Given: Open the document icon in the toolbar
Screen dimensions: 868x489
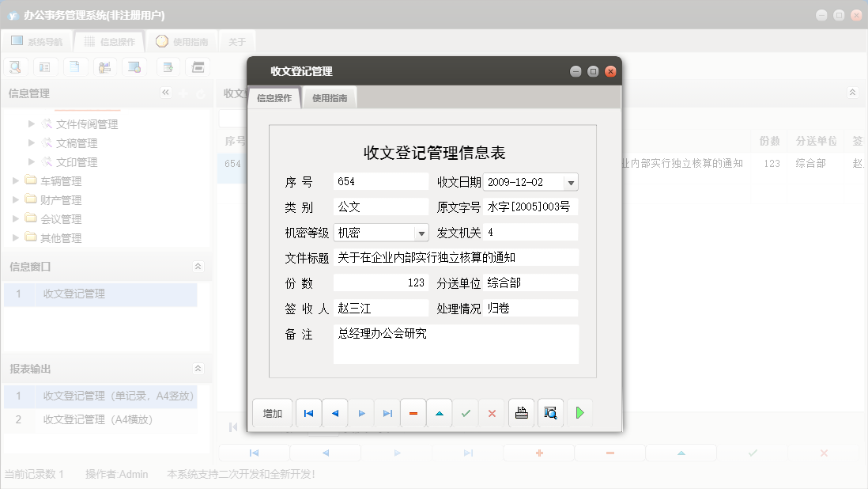Looking at the screenshot, I should click(75, 66).
